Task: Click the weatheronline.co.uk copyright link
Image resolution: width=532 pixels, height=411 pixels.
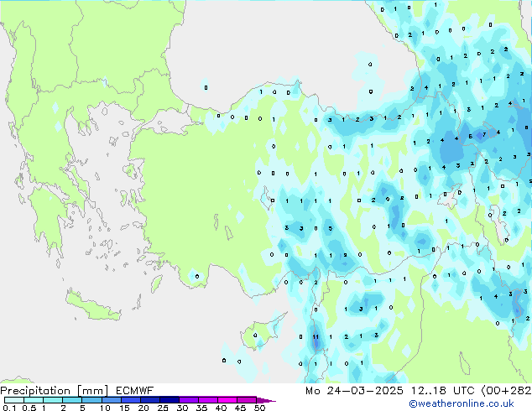Action: tap(461, 403)
